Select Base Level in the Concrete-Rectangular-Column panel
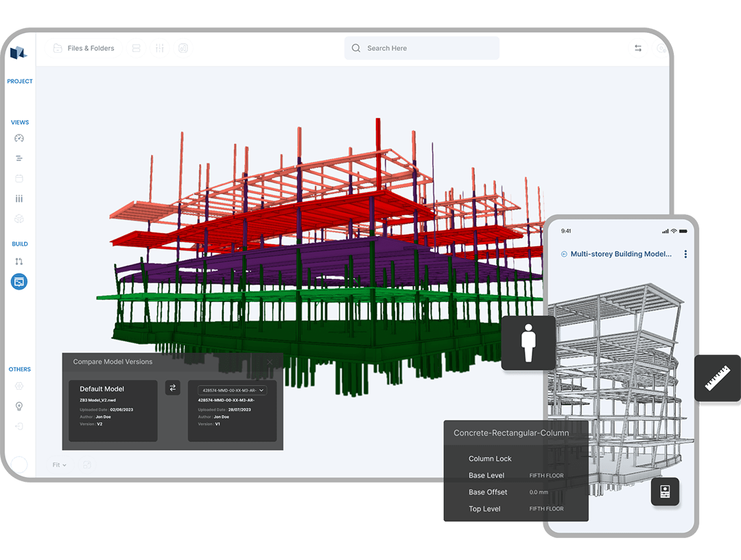 tap(486, 475)
